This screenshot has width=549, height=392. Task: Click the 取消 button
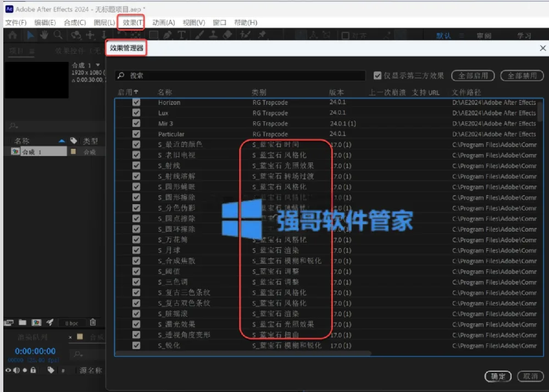pos(530,376)
